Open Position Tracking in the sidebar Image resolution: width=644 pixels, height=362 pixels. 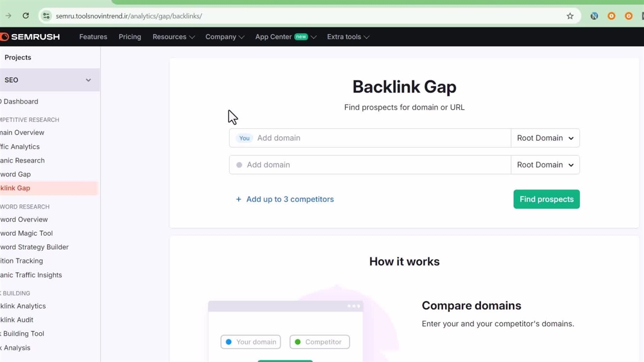[x=21, y=261]
